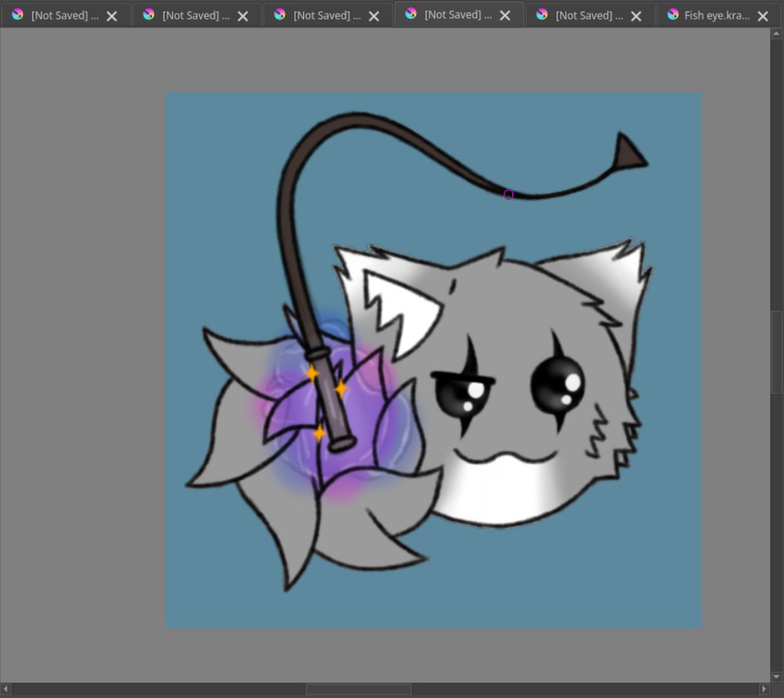The height and width of the screenshot is (698, 784).
Task: Close the first [Not Saved] tab
Action: point(112,16)
